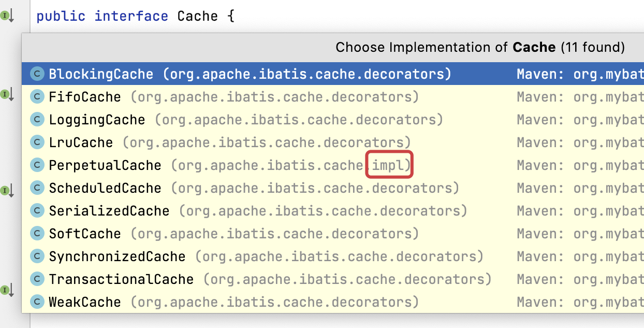Choose FifoCache from the implementation list
Image resolution: width=644 pixels, height=328 pixels.
333,97
